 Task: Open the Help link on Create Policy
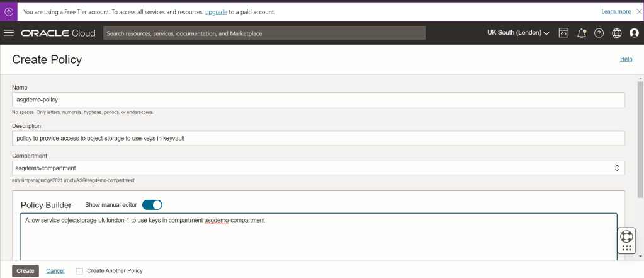626,59
